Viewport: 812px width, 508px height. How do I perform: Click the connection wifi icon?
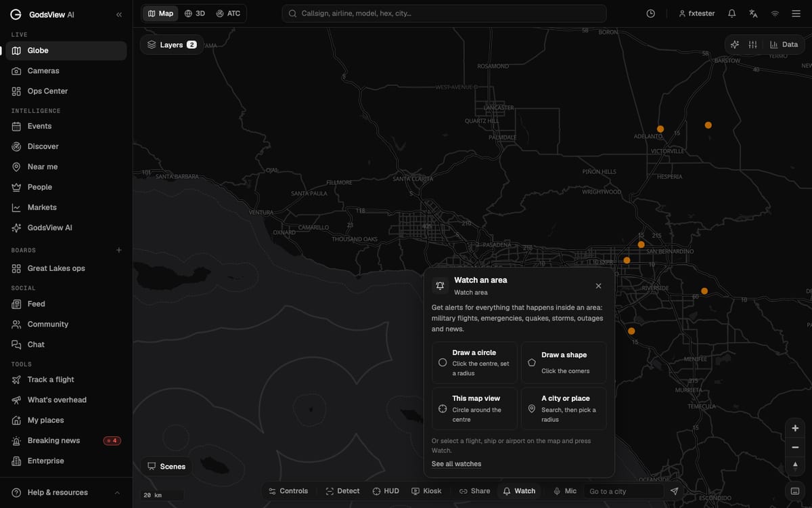coord(775,14)
